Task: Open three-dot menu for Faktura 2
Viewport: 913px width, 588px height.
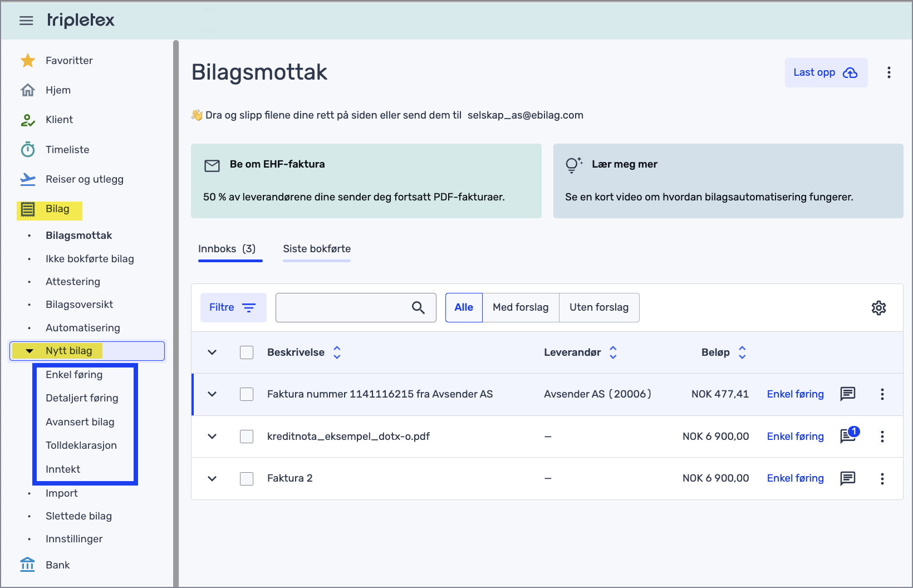Action: point(882,479)
